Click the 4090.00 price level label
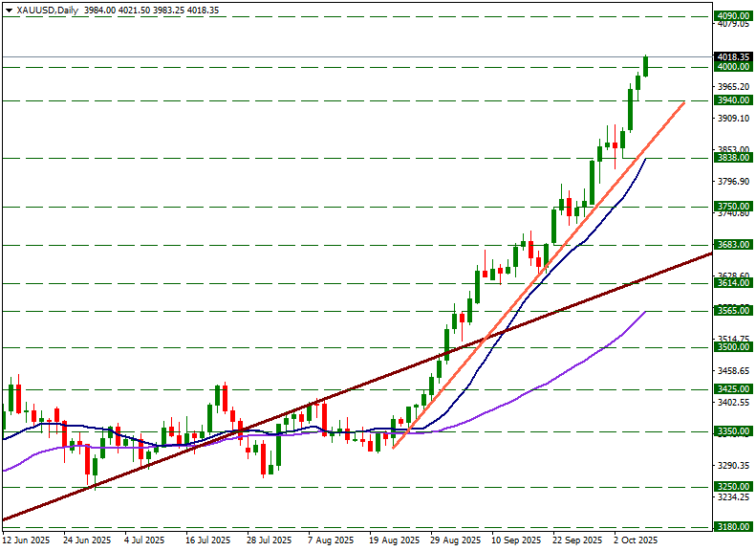 [732, 16]
